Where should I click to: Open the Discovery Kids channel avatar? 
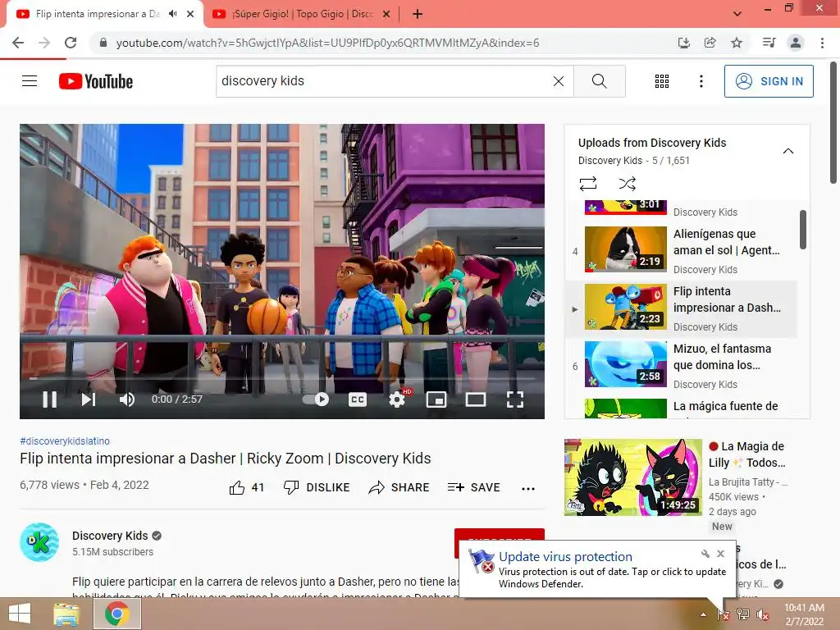(x=39, y=542)
